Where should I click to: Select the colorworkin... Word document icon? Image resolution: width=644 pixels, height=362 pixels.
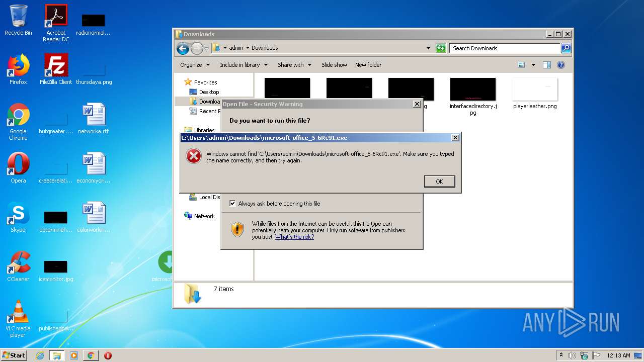[x=94, y=217]
